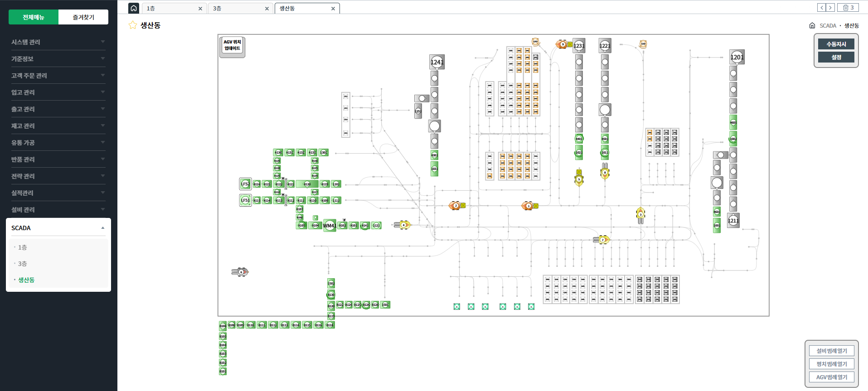Collapse the SCADA menu section
The height and width of the screenshot is (391, 868).
[58, 228]
